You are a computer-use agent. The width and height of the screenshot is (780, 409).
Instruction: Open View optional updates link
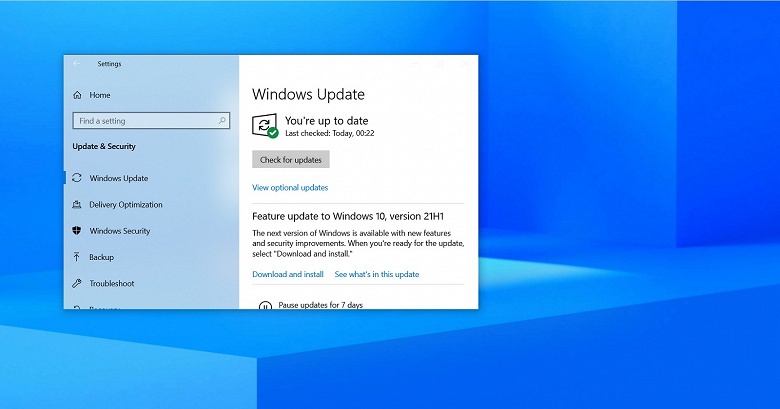click(290, 188)
